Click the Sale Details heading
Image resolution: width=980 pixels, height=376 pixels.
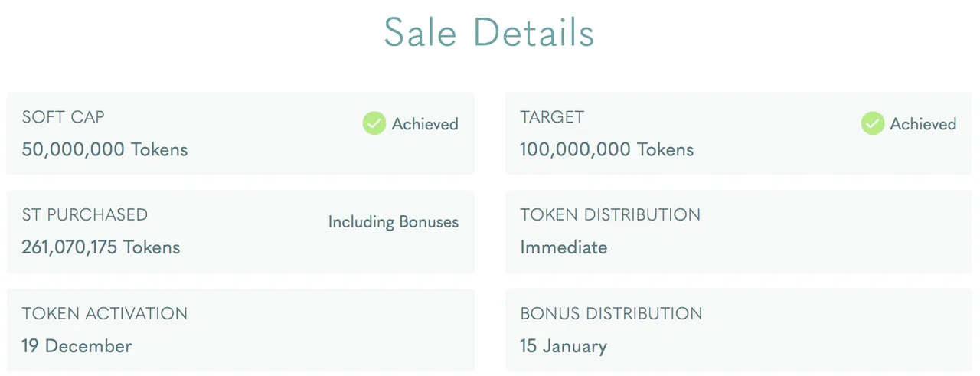[489, 33]
